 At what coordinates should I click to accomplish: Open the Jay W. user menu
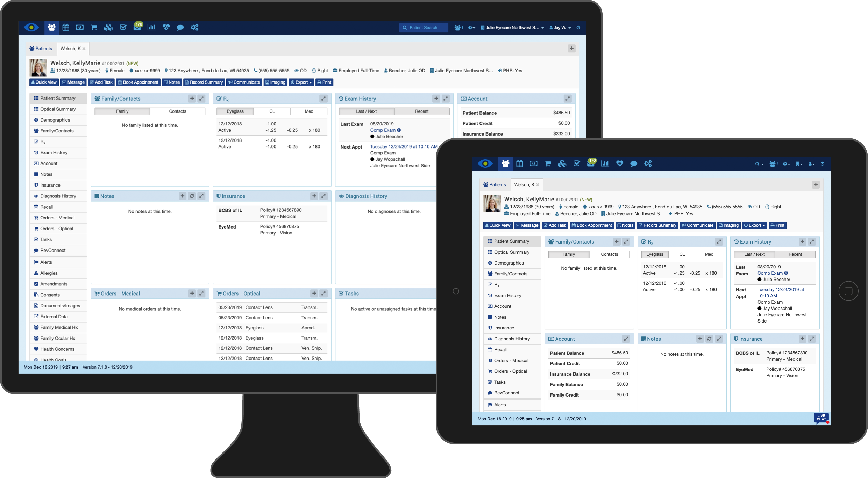(x=560, y=27)
